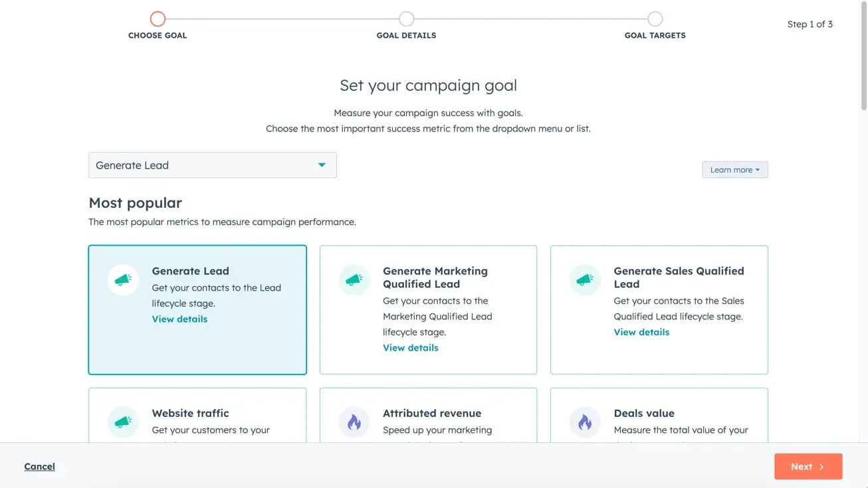Image resolution: width=868 pixels, height=488 pixels.
Task: Click the Goal Targets step circle
Action: click(655, 19)
